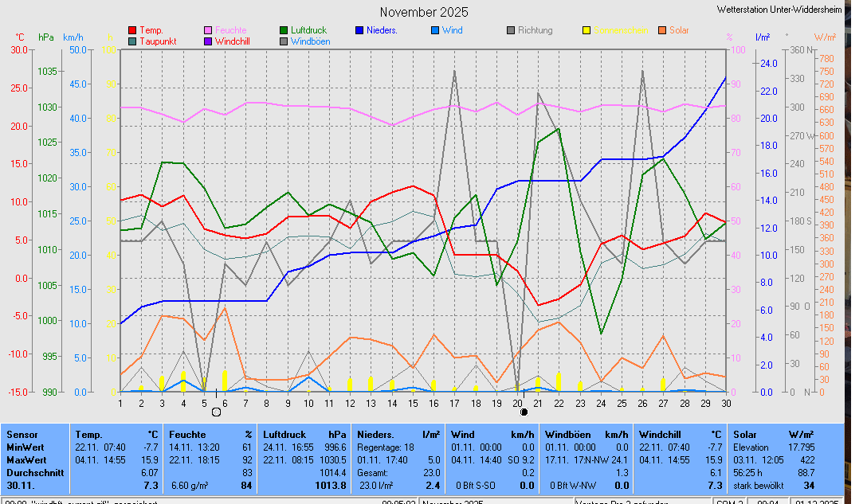Image resolution: width=867 pixels, height=504 pixels.
Task: Click the gray Richtung legend square
Action: tap(511, 30)
